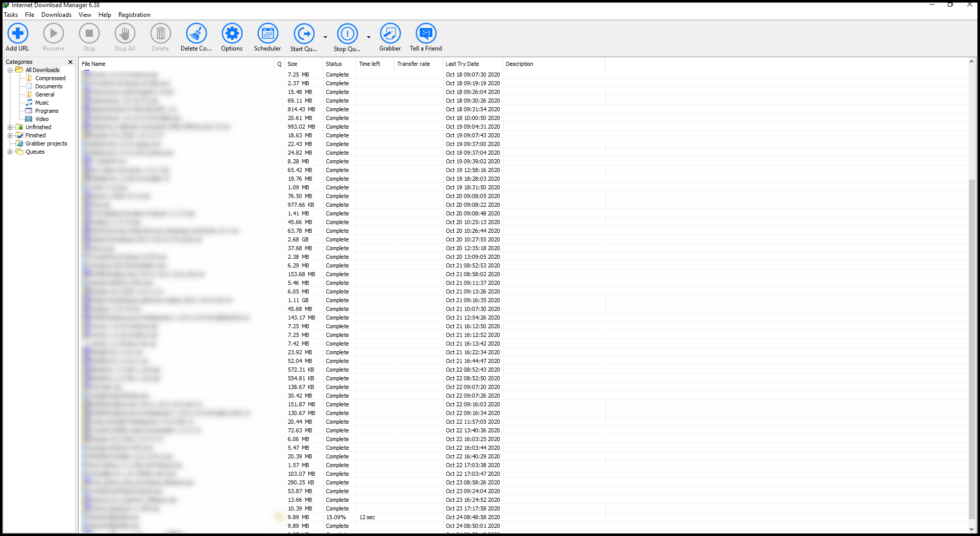Select the Video category
Image resolution: width=980 pixels, height=536 pixels.
42,119
